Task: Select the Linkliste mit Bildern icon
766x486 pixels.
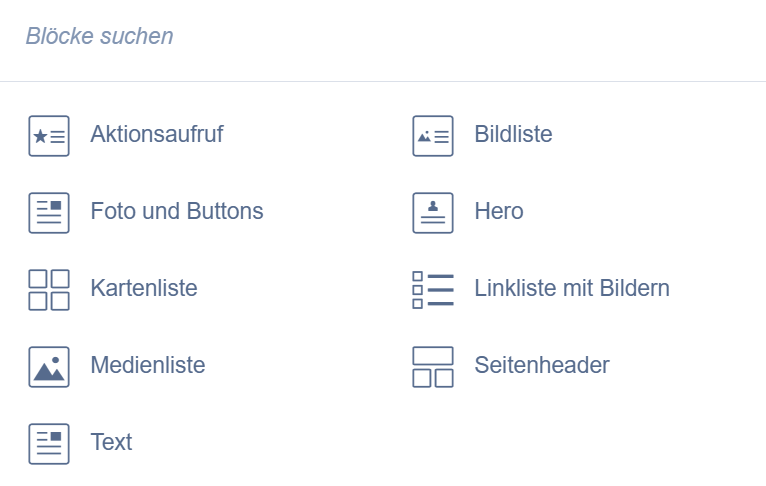Action: pos(433,290)
